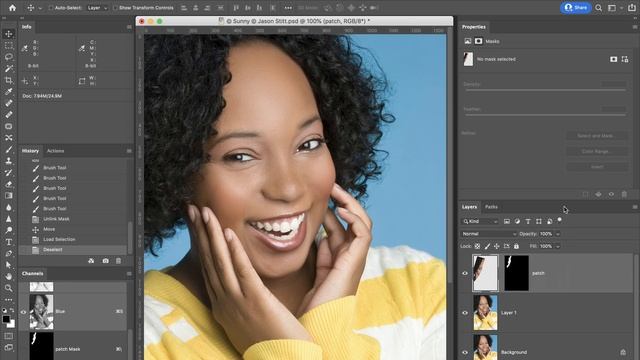
Task: Filter layers by type layers icon
Action: (x=528, y=221)
